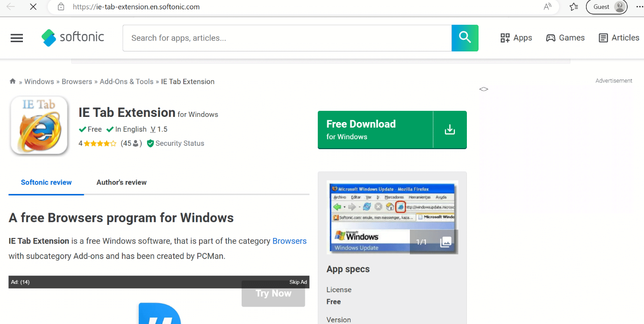Switch to the Softonic review tab
The width and height of the screenshot is (644, 324).
(46, 182)
